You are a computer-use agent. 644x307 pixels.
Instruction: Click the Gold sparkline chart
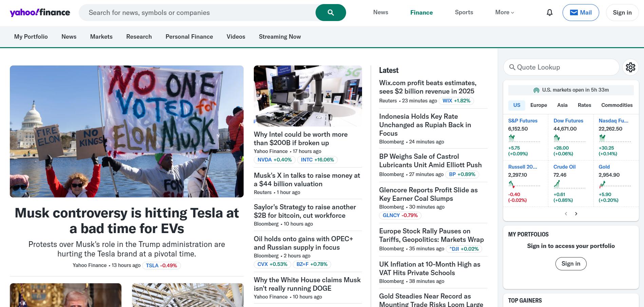click(x=614, y=185)
